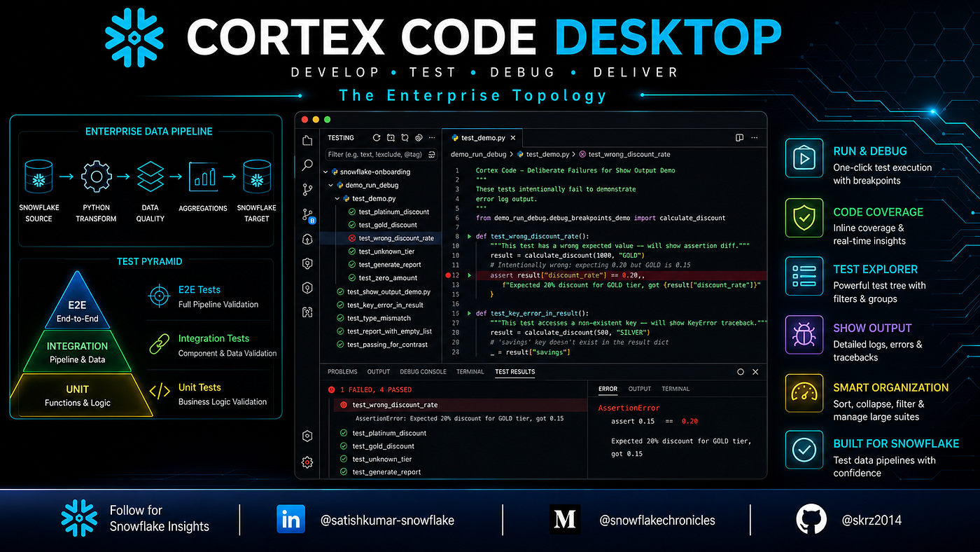Collapse the snowflake-onboarding tree node

(x=325, y=172)
